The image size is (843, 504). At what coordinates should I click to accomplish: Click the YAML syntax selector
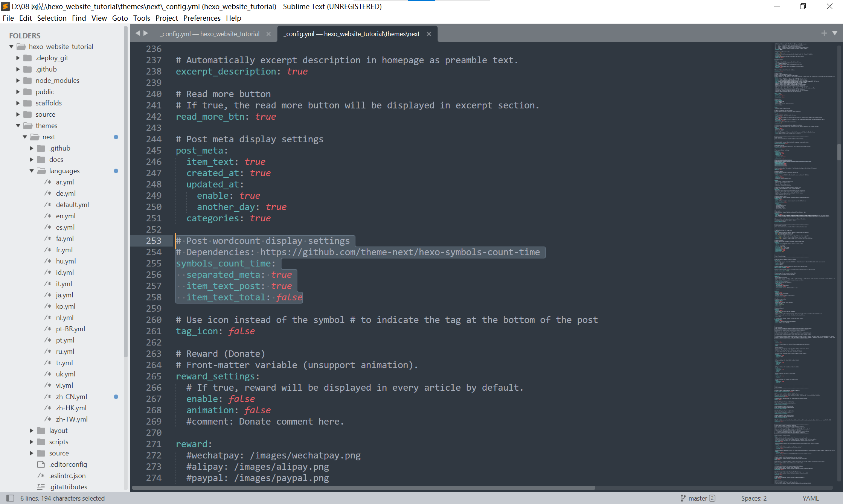810,498
